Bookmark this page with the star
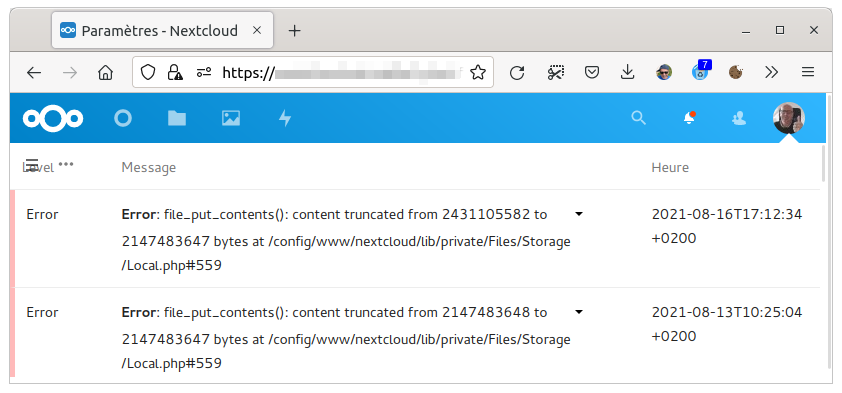842x393 pixels. (x=477, y=72)
